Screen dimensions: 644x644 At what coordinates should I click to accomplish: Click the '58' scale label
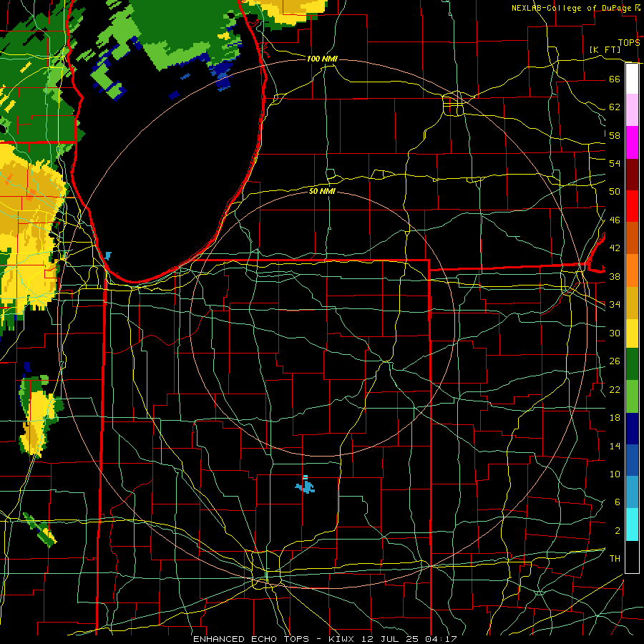[x=615, y=135]
